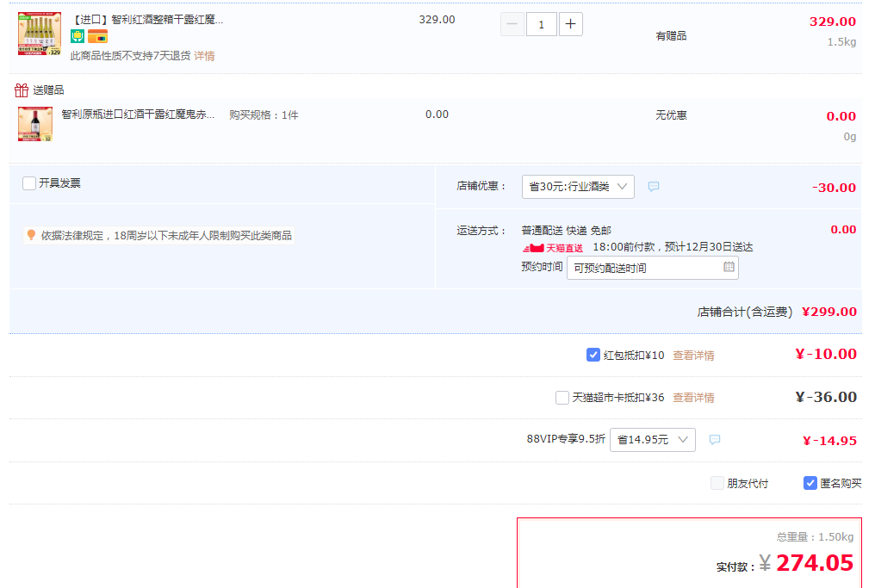The image size is (875, 588).
Task: Decrease quantity with the minus button
Action: tap(512, 25)
